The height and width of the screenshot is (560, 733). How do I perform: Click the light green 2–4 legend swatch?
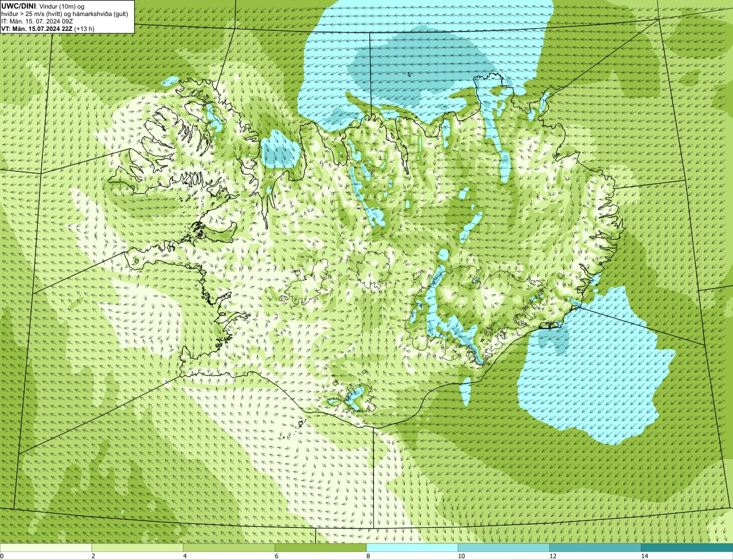click(137, 548)
